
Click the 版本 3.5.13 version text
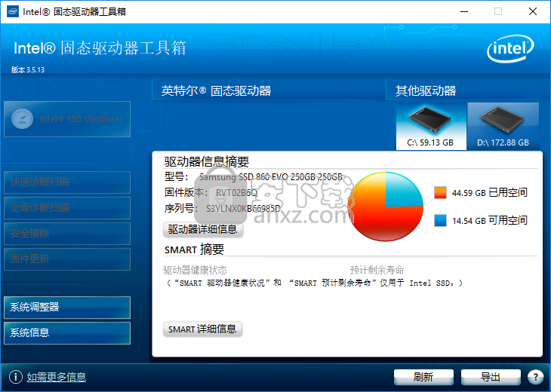pyautogui.click(x=28, y=70)
